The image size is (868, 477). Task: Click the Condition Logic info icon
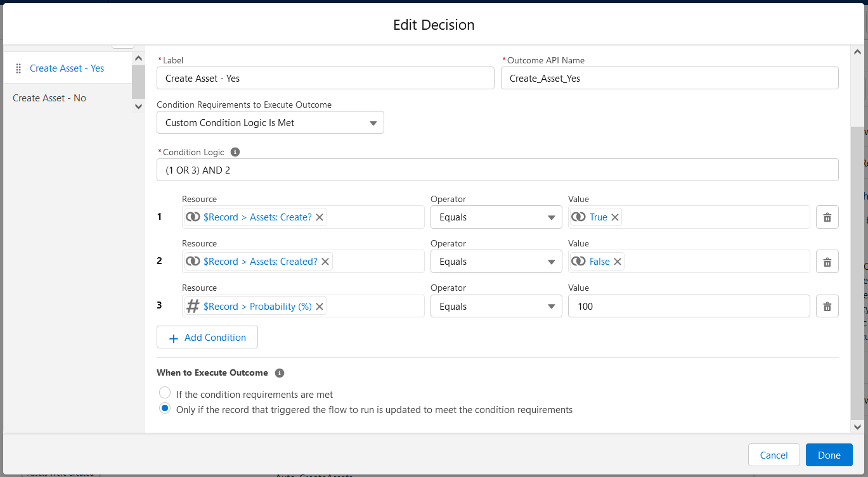coord(235,152)
